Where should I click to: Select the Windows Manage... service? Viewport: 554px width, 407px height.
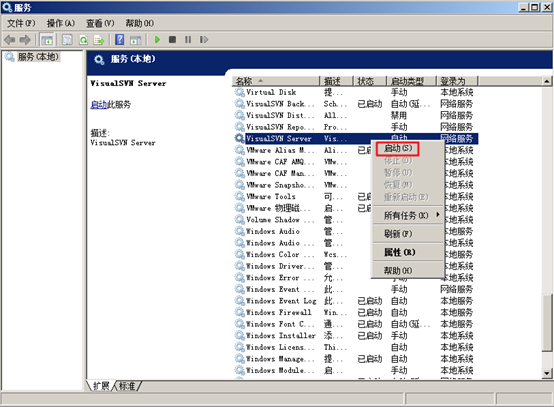pyautogui.click(x=355, y=359)
